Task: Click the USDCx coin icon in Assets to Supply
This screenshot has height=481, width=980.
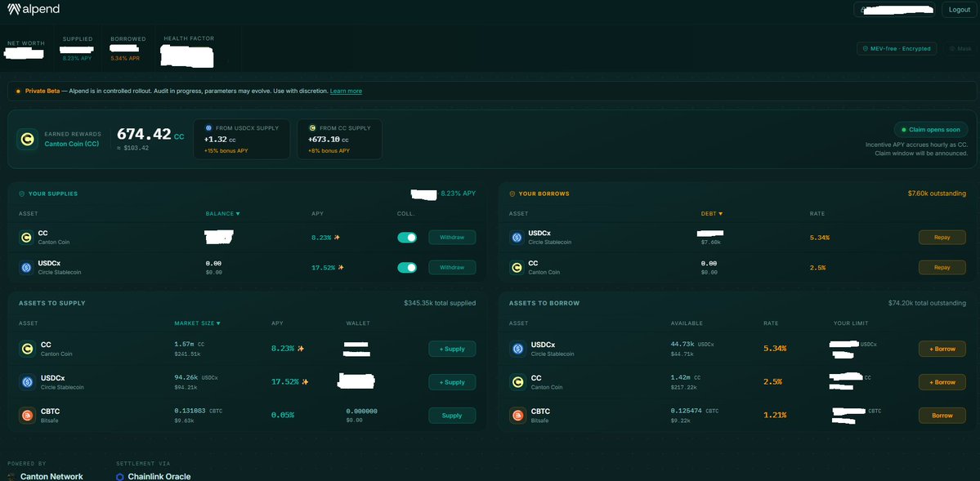Action: click(x=27, y=382)
